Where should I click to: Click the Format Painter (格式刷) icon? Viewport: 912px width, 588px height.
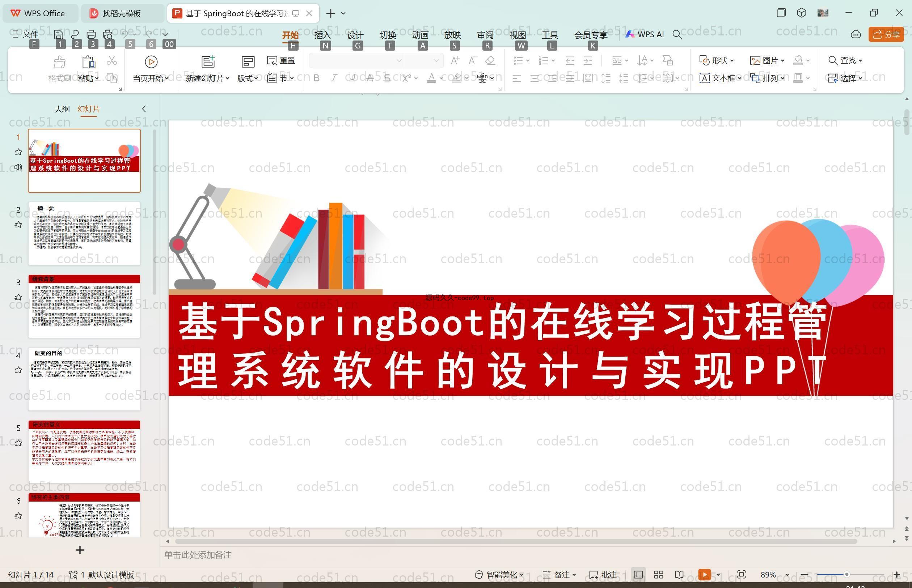click(x=59, y=61)
